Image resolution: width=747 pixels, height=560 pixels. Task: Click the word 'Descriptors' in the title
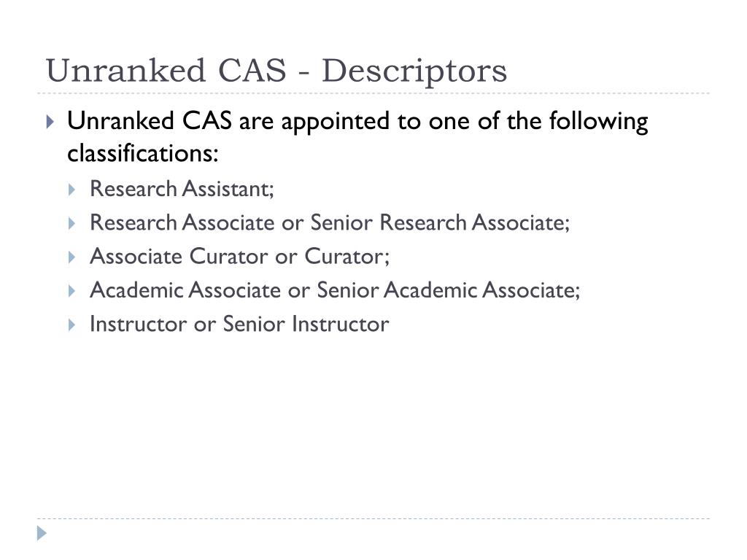(414, 72)
